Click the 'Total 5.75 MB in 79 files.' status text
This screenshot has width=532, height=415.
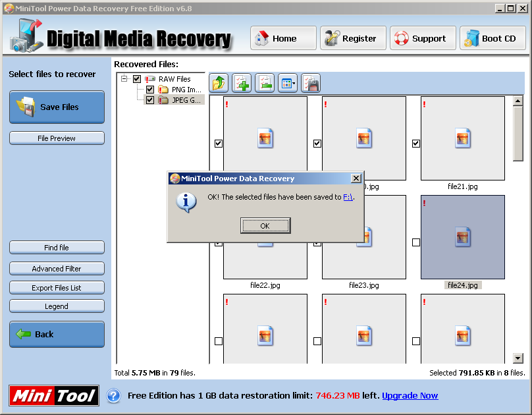(155, 373)
